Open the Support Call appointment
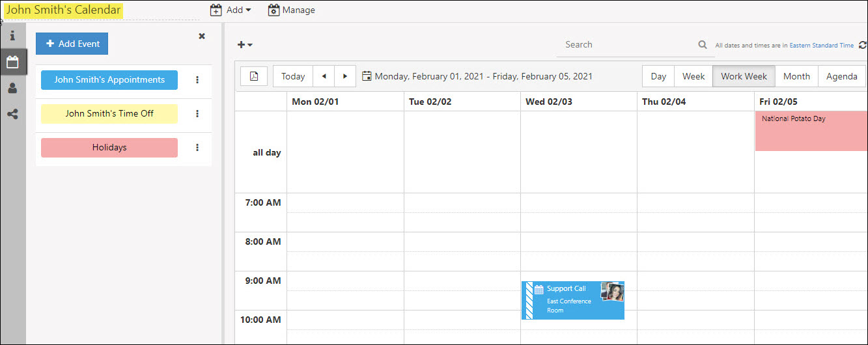868x345 pixels. click(573, 300)
